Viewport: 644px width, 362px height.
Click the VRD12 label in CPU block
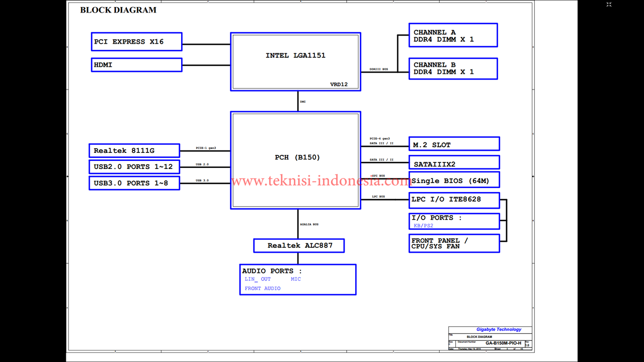click(339, 84)
